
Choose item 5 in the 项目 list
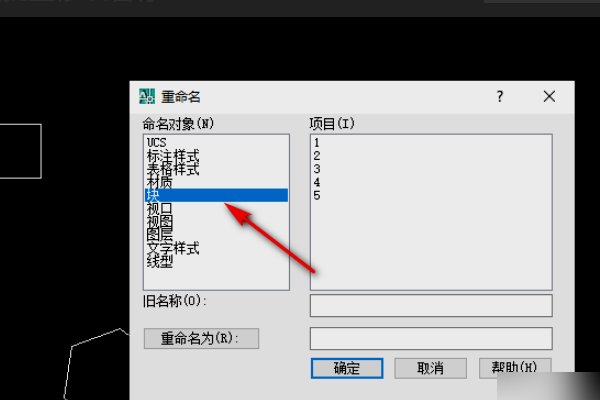316,195
